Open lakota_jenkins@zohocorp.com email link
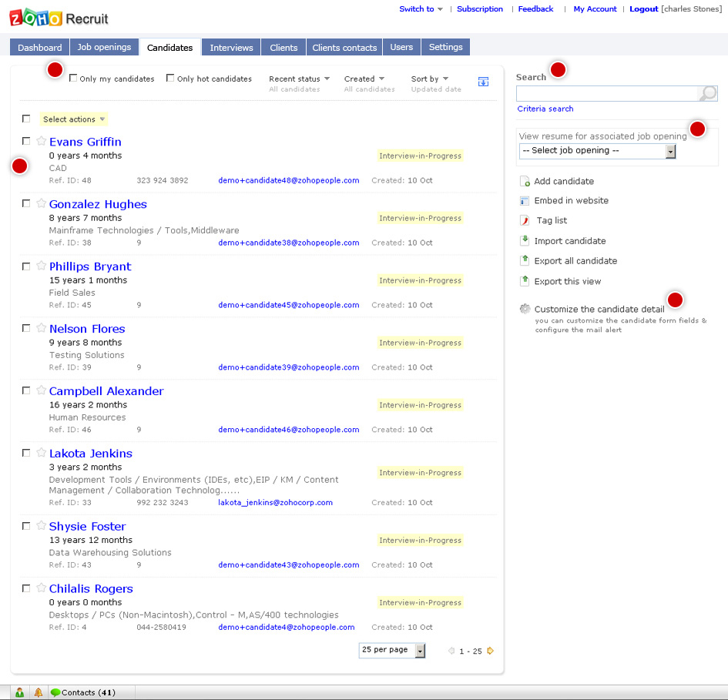 (275, 502)
